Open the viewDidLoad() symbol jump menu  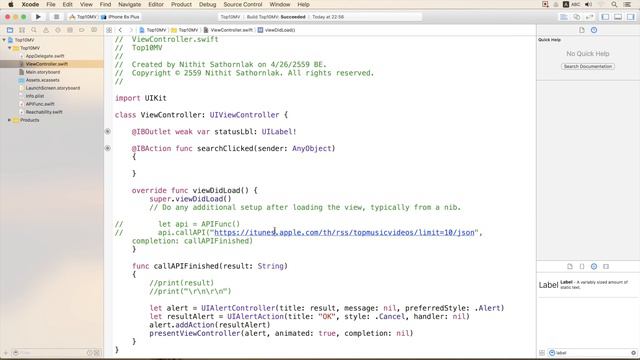276,30
